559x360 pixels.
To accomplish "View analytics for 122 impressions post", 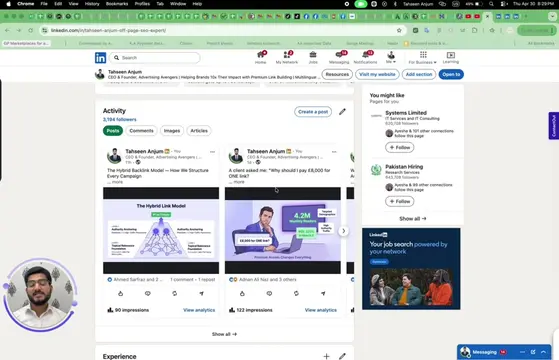I will click(320, 310).
